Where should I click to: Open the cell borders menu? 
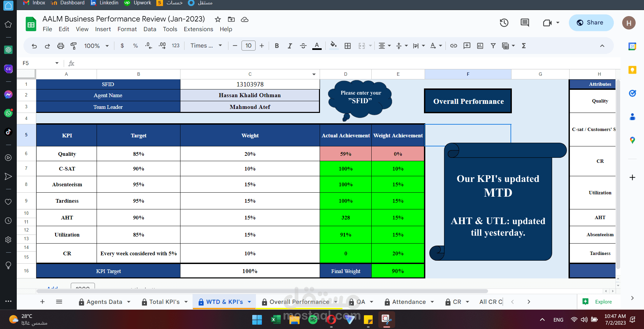point(347,46)
